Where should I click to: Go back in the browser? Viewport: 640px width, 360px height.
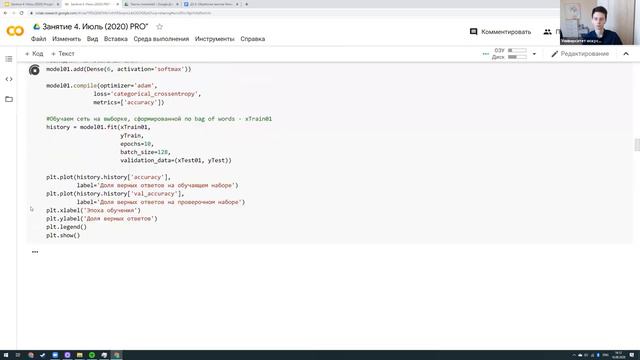[5, 13]
